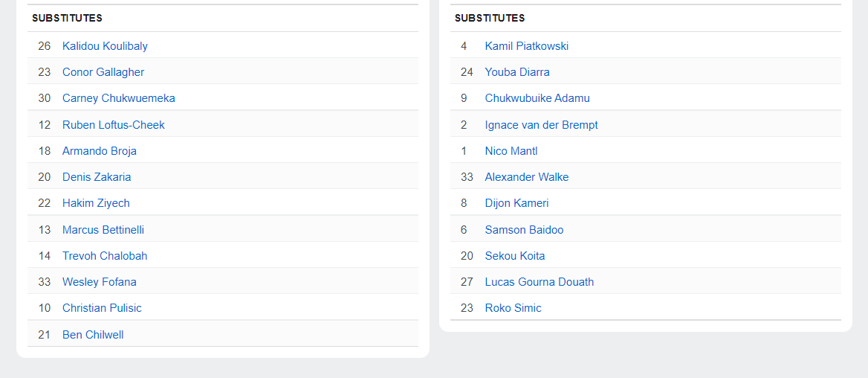
Task: Click the Nico Mantl link
Action: coord(511,151)
